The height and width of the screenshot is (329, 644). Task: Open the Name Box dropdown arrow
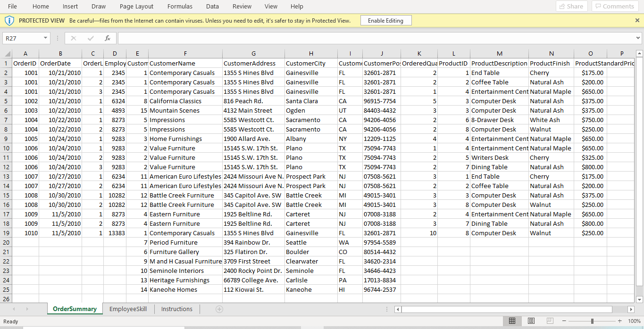point(44,37)
